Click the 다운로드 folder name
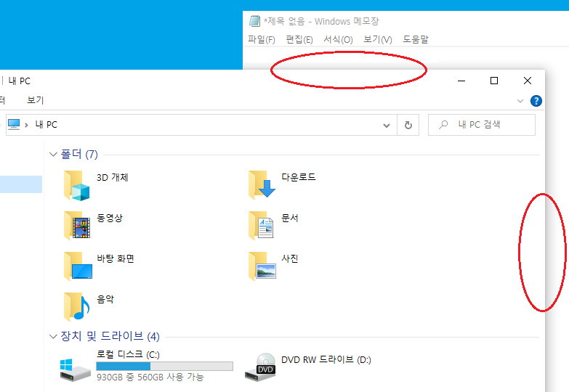Viewport: 569px width, 392px height. tap(299, 177)
